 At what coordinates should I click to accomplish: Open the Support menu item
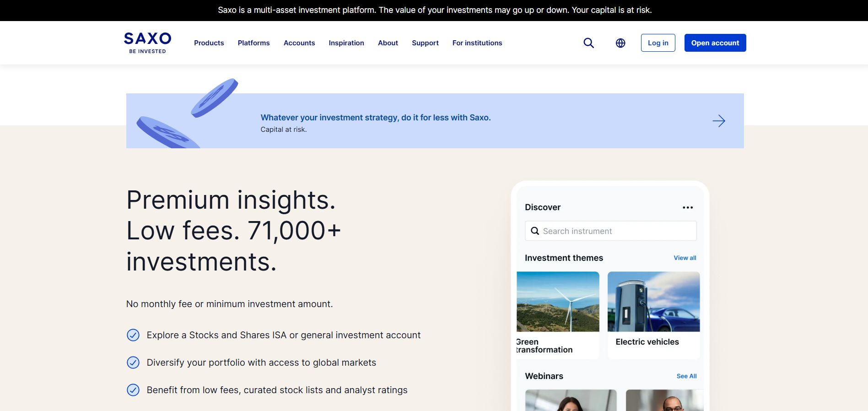tap(425, 43)
